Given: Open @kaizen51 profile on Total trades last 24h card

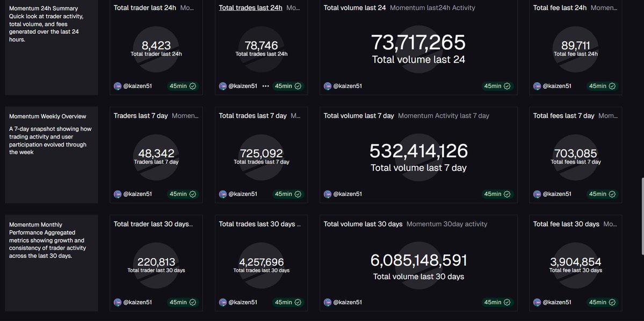Looking at the screenshot, I should click(x=243, y=86).
